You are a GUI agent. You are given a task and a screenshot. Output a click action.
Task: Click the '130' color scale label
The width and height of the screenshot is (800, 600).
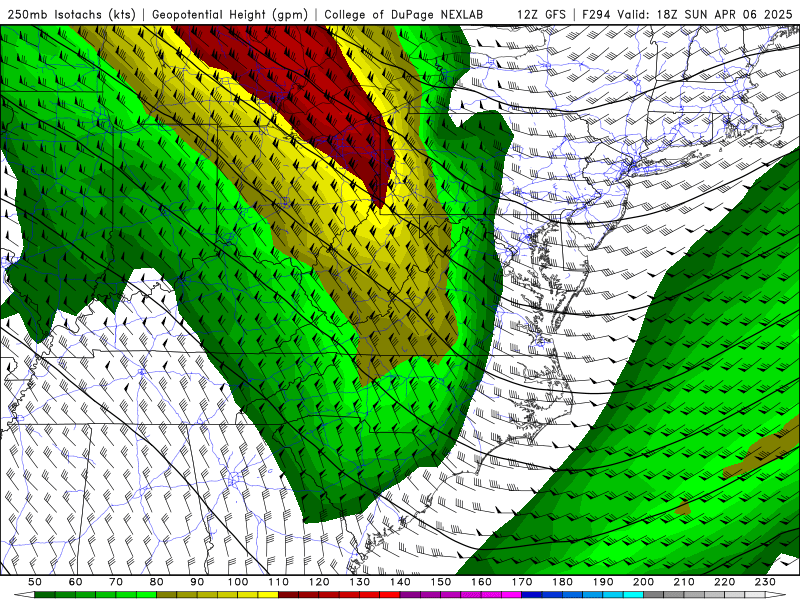click(x=360, y=582)
